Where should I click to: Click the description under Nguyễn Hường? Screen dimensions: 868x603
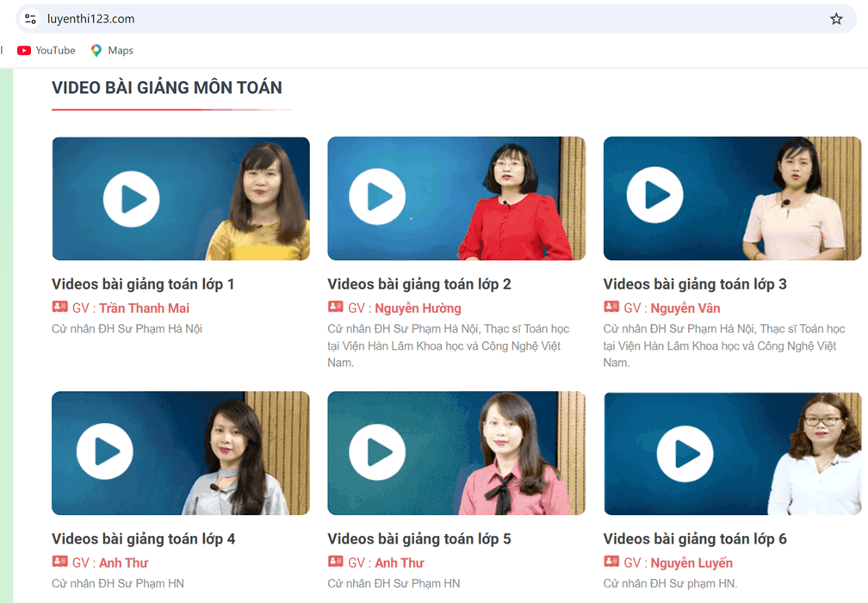[x=449, y=345]
